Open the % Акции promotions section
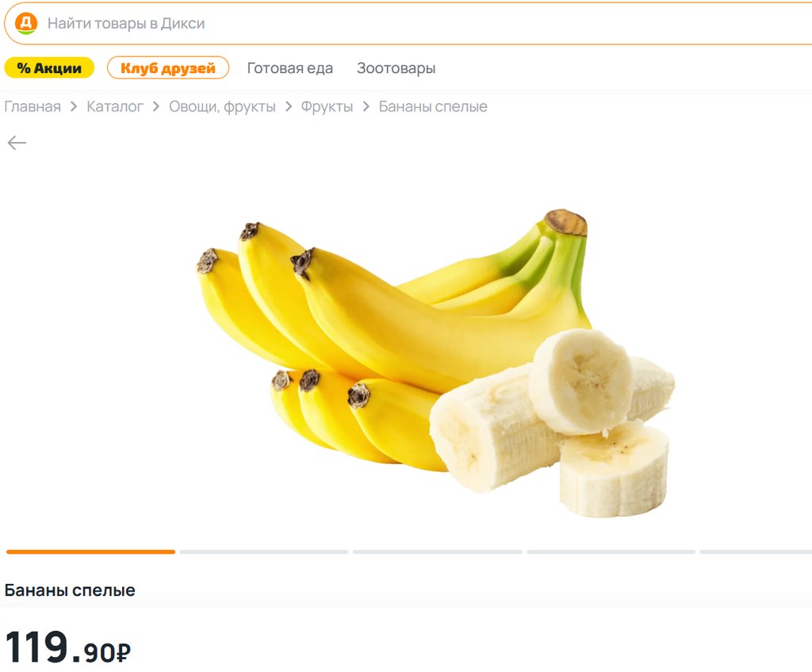The image size is (812, 672). pos(49,68)
